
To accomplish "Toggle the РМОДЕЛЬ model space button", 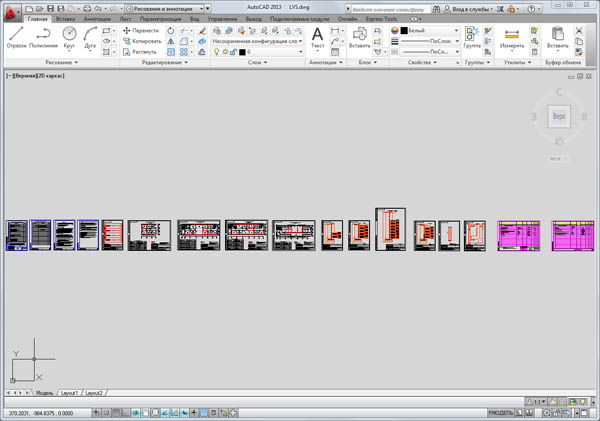I will 501,412.
